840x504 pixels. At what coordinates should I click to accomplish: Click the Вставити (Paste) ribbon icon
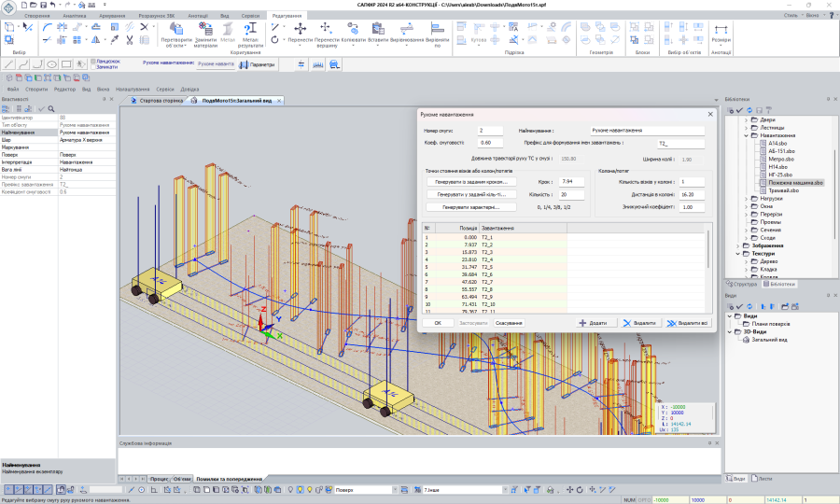(379, 30)
